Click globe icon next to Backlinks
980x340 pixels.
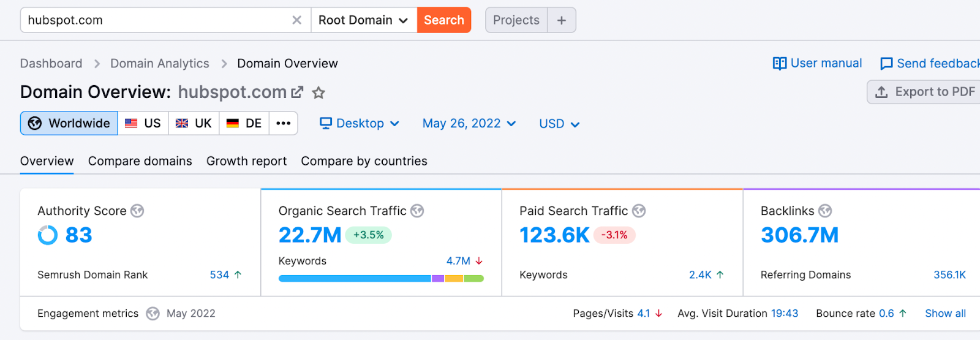[825, 211]
